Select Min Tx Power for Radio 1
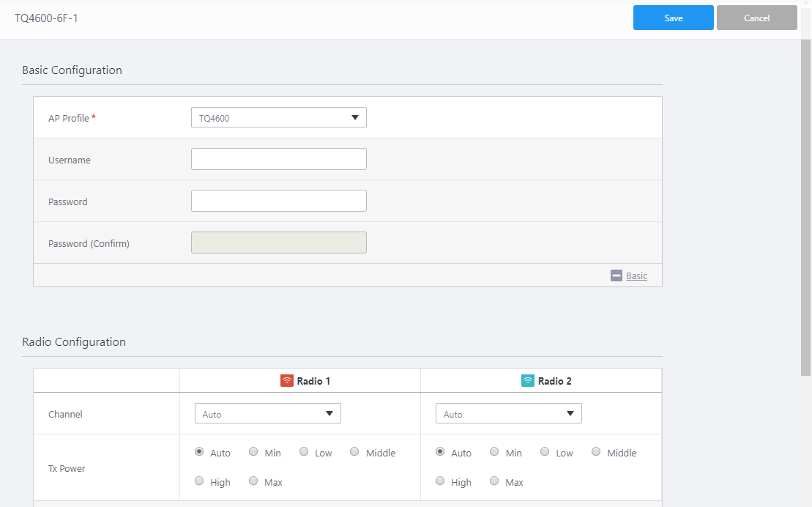This screenshot has width=812, height=507. click(x=253, y=451)
